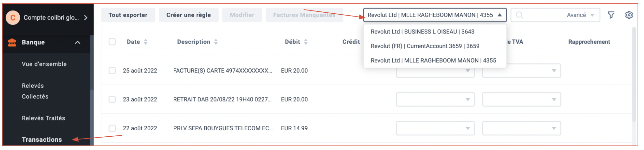Click the Tout exporter button
The image size is (644, 150).
pos(128,15)
